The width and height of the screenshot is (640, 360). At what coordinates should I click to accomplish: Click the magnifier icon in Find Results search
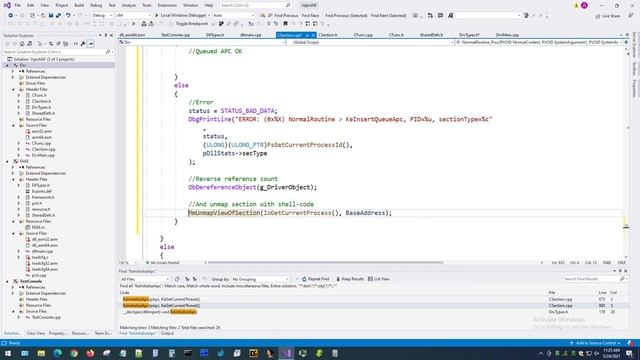(622, 279)
